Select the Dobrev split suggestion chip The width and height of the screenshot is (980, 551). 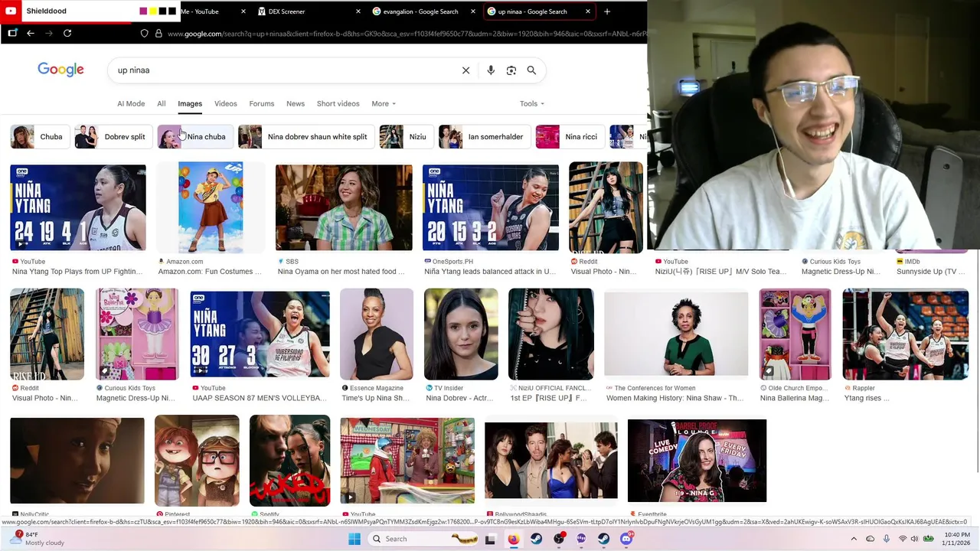(113, 137)
